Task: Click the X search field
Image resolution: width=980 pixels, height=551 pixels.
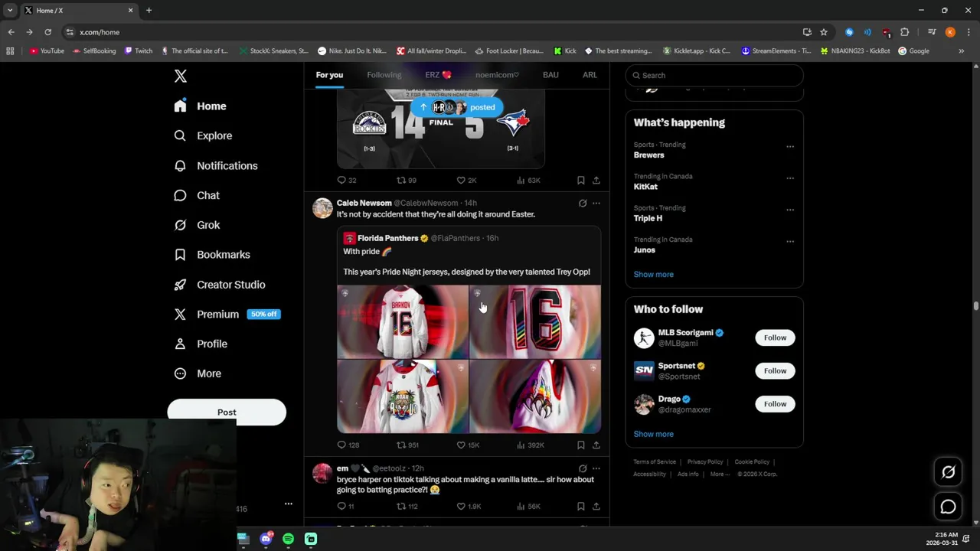Action: [x=714, y=75]
